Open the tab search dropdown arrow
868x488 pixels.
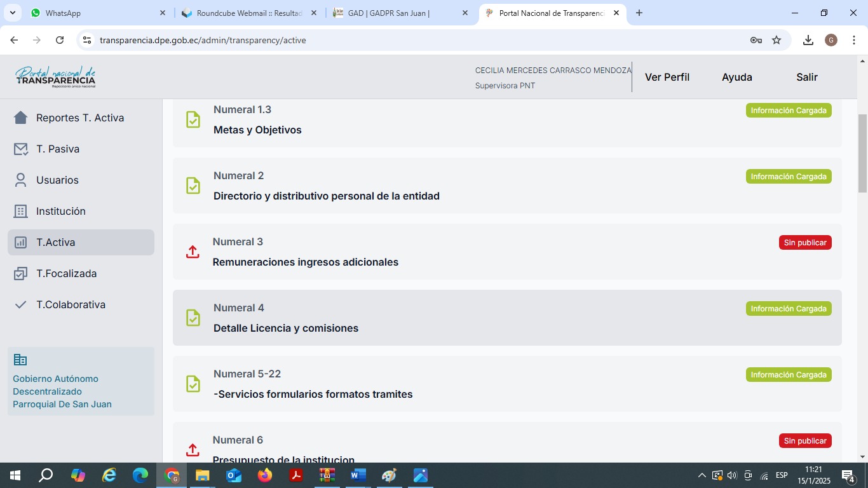click(x=13, y=13)
